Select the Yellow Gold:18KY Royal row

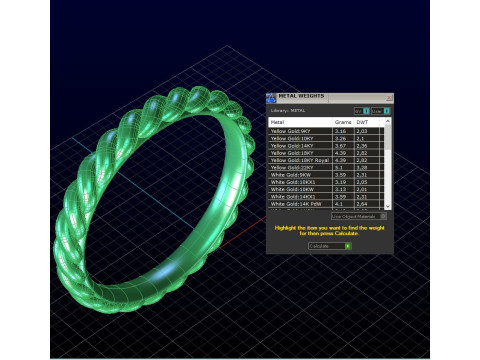click(326, 160)
